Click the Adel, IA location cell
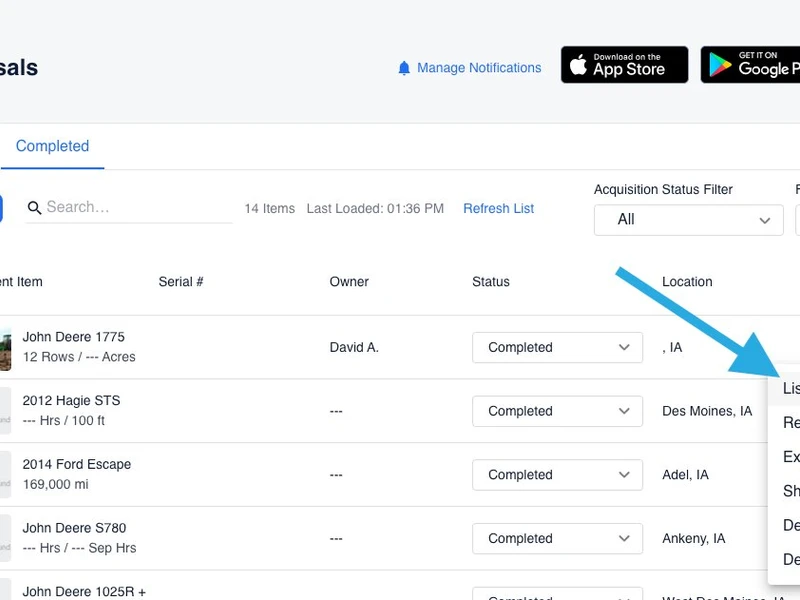Viewport: 800px width, 600px height. coord(685,475)
